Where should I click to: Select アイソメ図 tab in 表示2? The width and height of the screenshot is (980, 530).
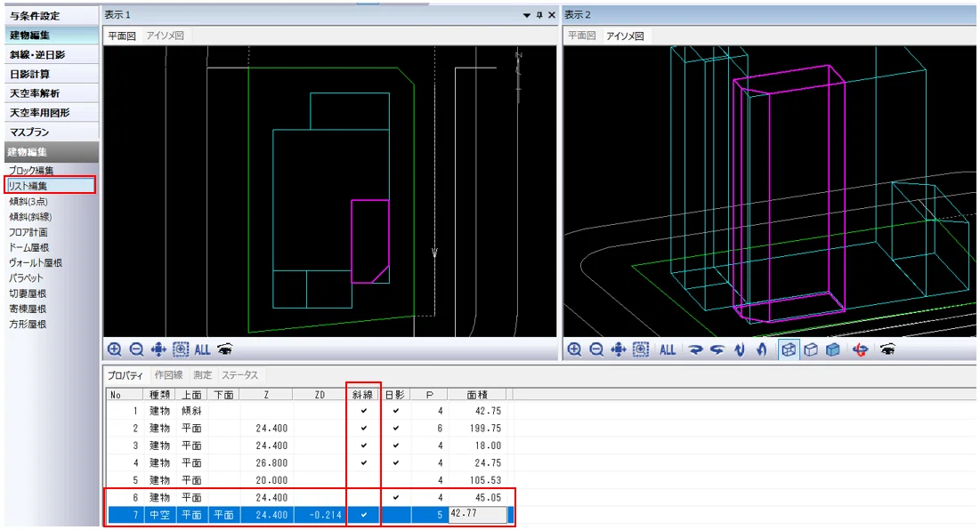(625, 36)
